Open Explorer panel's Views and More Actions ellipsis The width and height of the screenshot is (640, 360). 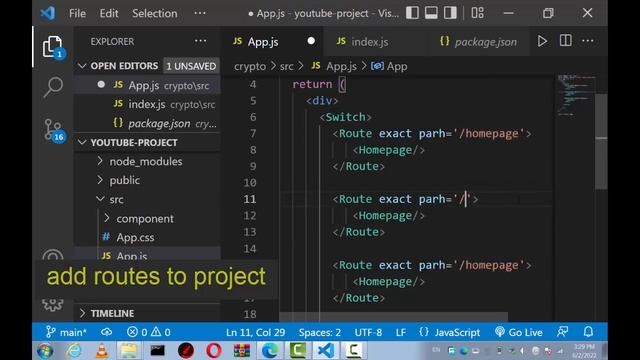click(200, 41)
